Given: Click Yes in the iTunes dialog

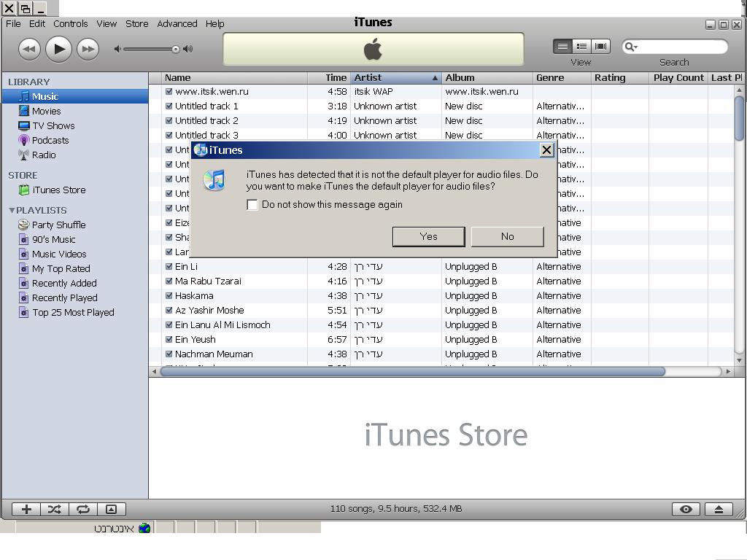Looking at the screenshot, I should pos(428,237).
